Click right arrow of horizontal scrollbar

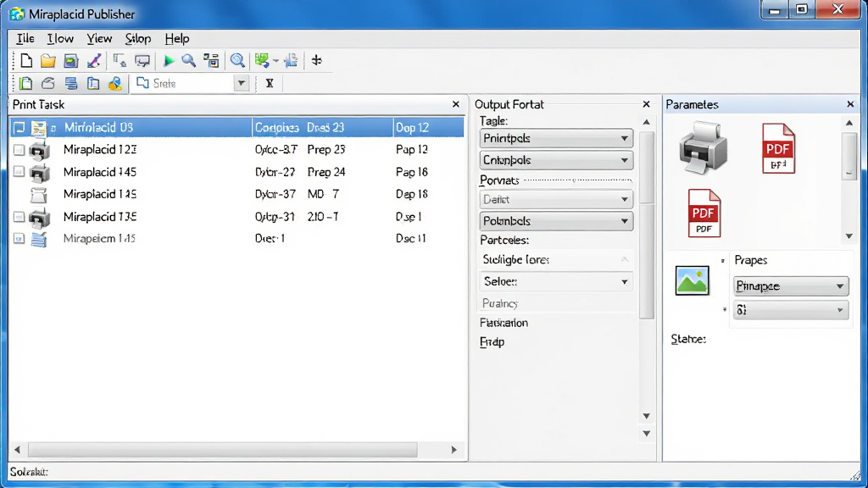[454, 450]
